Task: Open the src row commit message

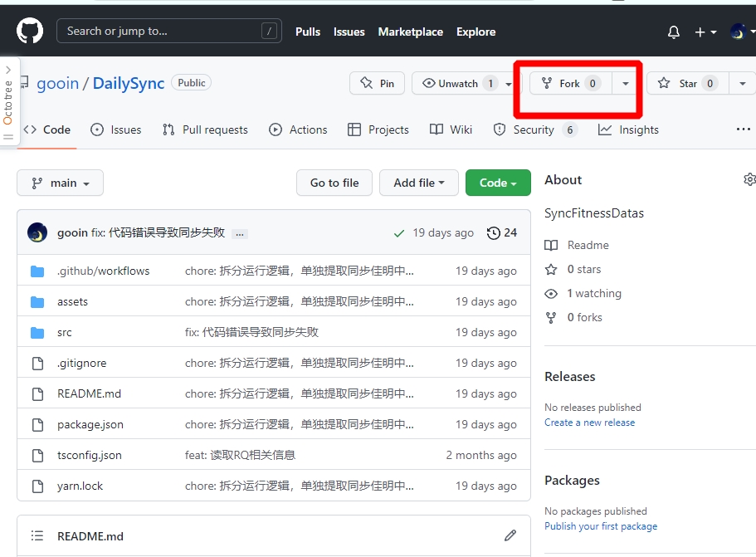Action: pos(251,332)
